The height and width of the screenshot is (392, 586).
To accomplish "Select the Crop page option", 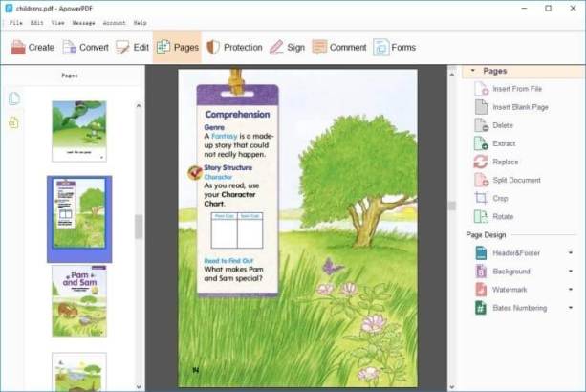I will (x=491, y=199).
